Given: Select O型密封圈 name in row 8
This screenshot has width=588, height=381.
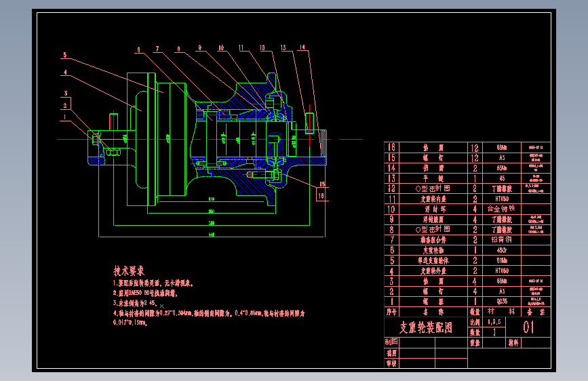Looking at the screenshot, I should [433, 230].
